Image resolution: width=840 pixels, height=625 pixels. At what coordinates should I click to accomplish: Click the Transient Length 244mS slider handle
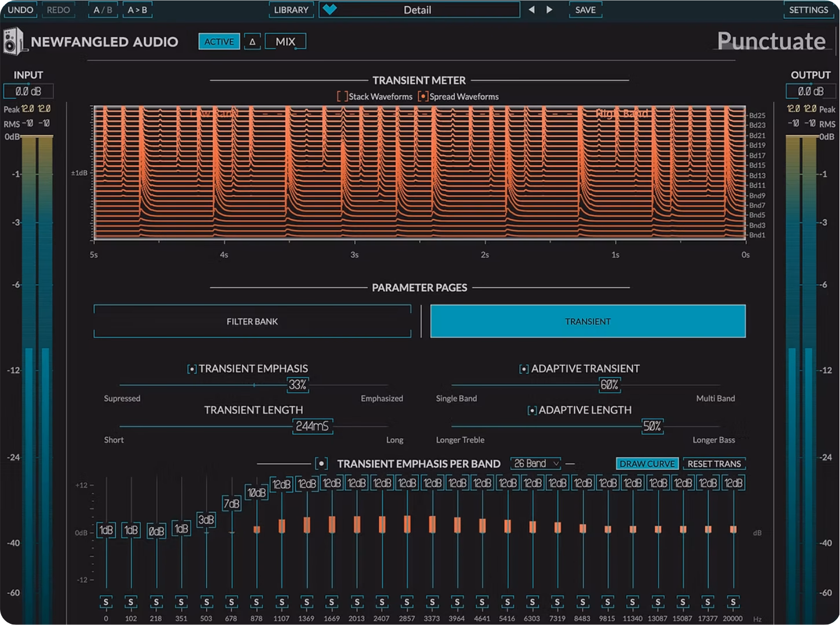tap(312, 427)
